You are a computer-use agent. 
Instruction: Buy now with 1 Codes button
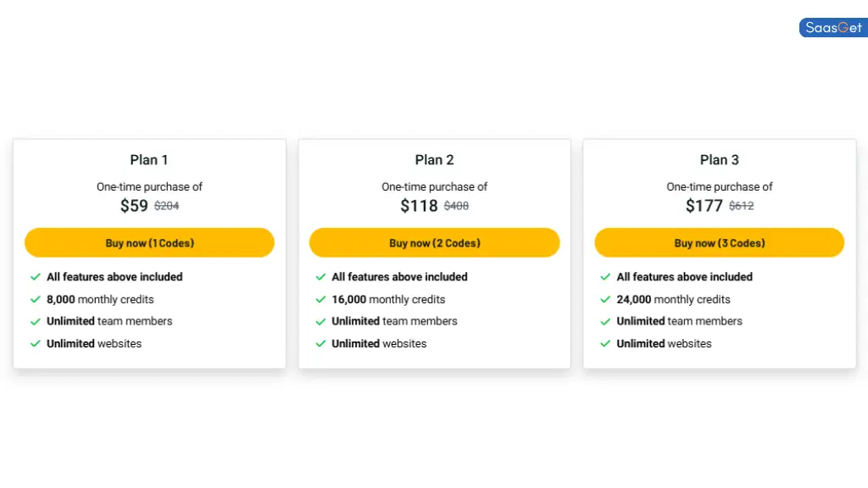149,242
